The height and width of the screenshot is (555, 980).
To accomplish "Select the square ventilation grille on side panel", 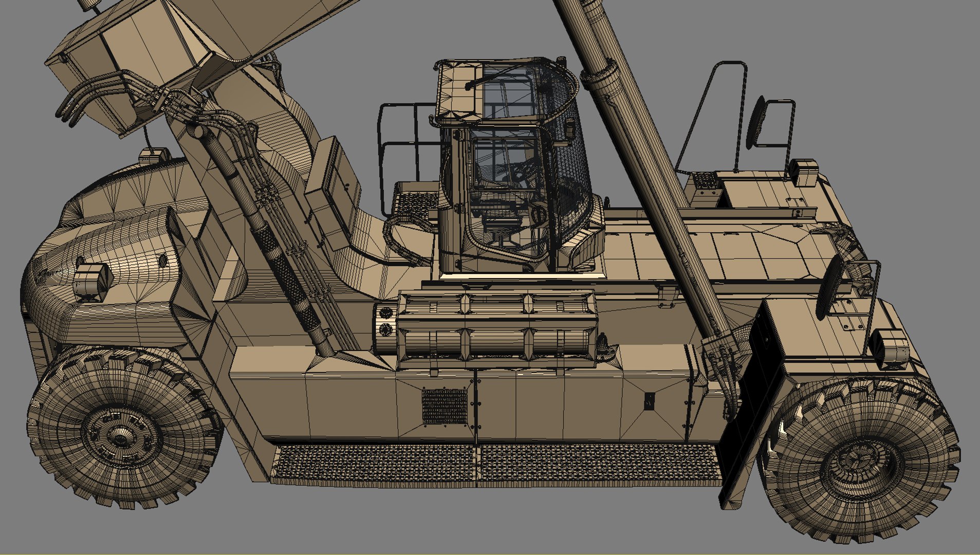I will pos(445,406).
